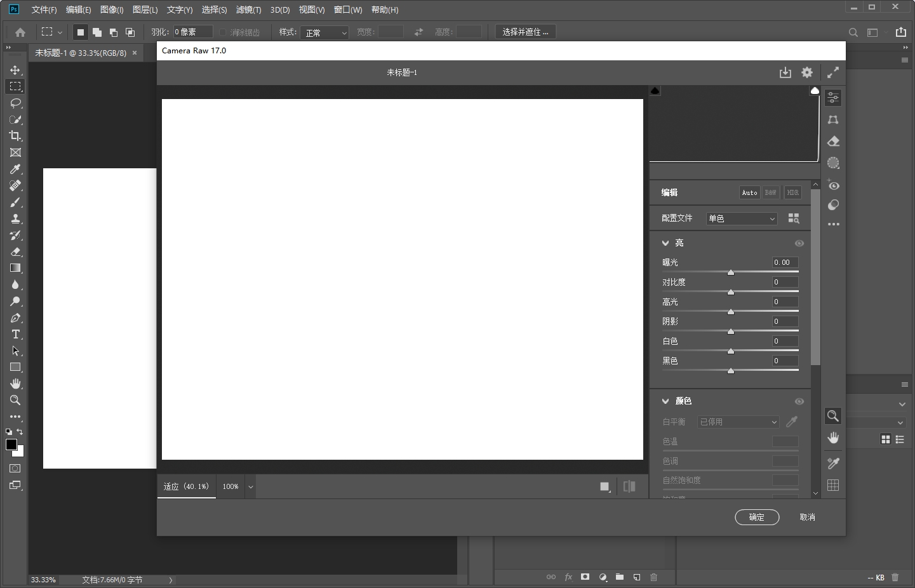
Task: Select the 未标题-1 document tab
Action: click(x=83, y=53)
